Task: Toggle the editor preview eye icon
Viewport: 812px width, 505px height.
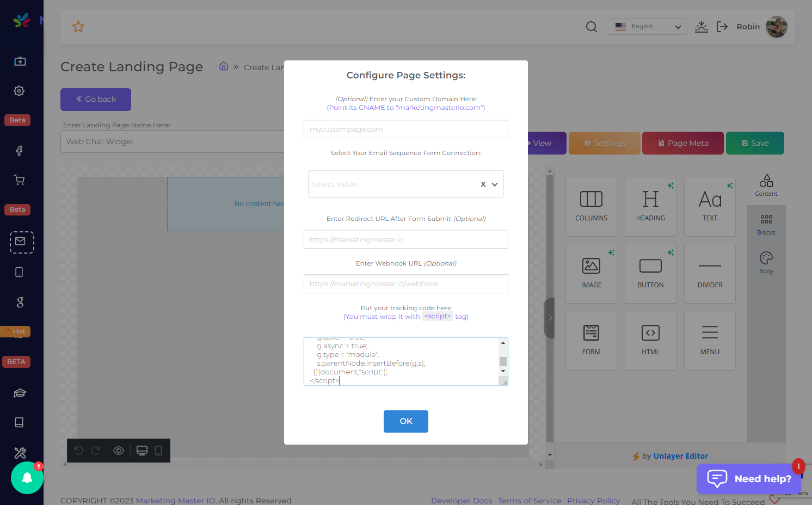Action: point(119,451)
